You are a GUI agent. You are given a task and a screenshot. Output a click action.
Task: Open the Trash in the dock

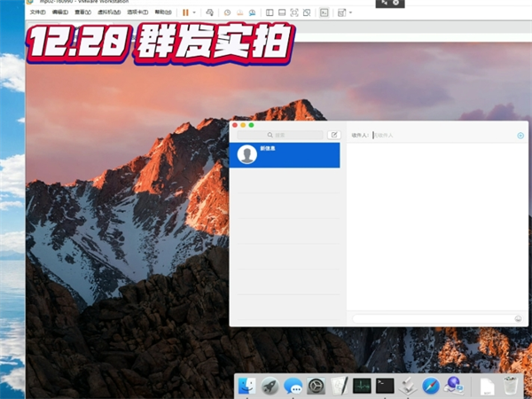(511, 386)
